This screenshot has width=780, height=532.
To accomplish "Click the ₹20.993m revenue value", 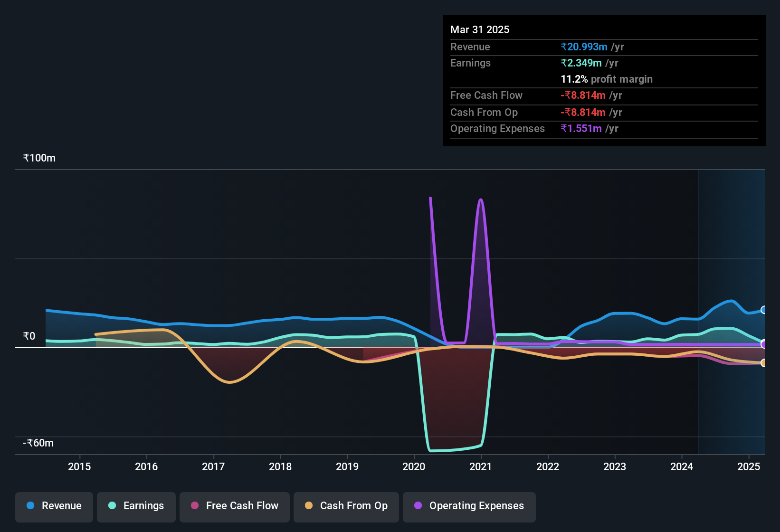I will click(x=584, y=47).
